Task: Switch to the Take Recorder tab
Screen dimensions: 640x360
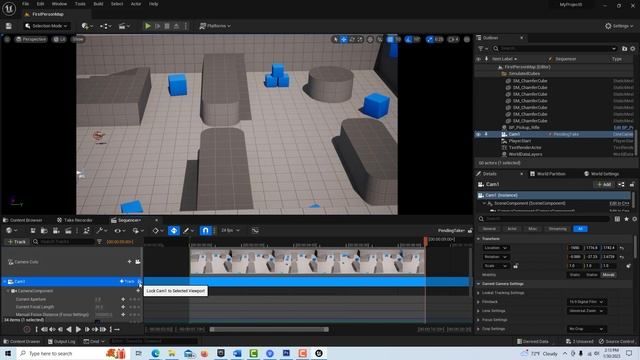Action: click(x=75, y=220)
